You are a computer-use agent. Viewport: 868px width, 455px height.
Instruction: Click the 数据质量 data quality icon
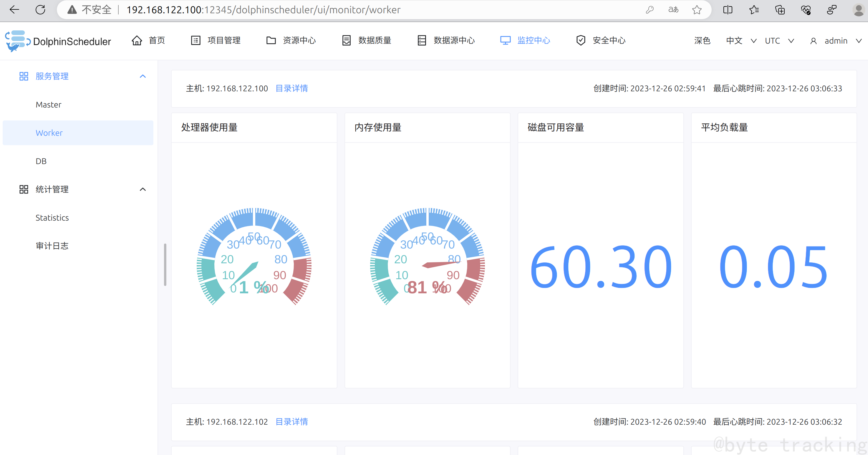346,40
